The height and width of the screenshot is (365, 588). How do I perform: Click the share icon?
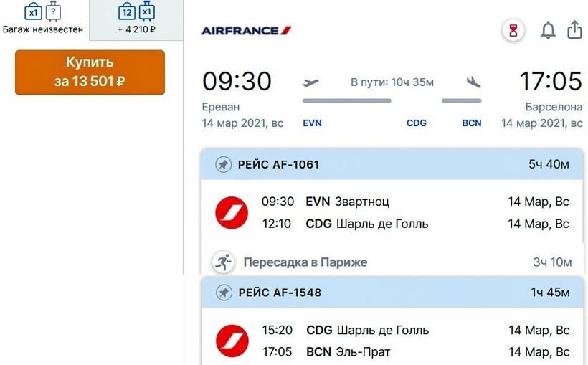coord(574,30)
